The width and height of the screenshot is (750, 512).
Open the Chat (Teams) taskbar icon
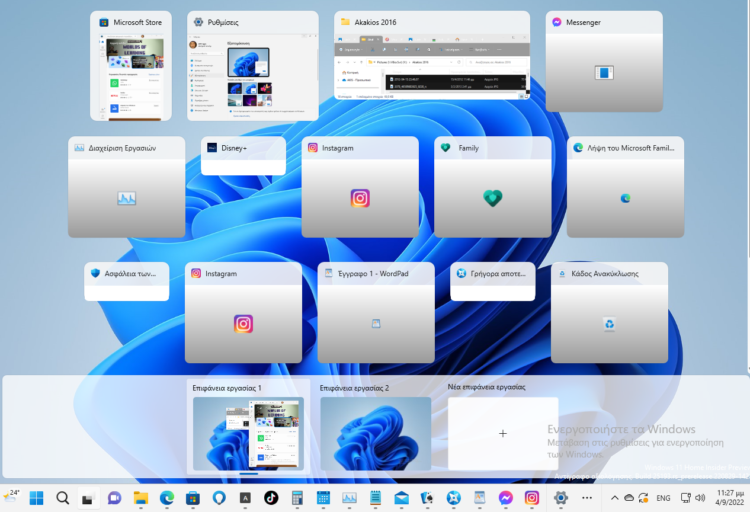point(114,498)
